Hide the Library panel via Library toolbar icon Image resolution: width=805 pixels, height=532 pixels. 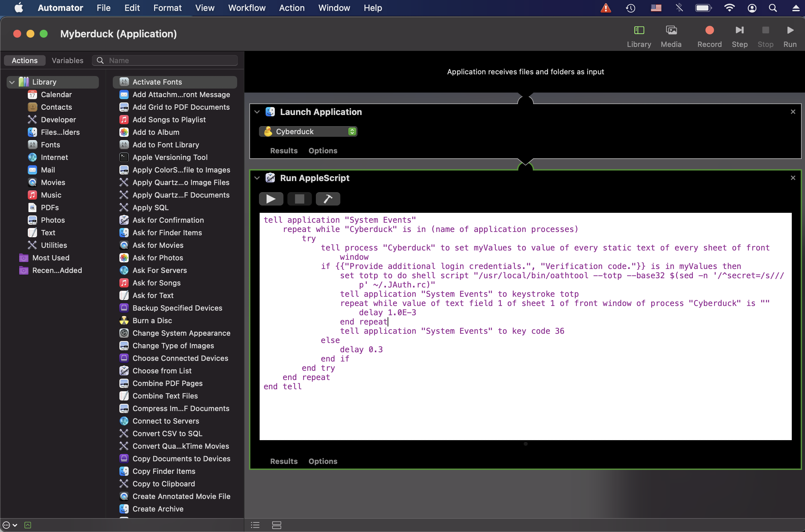639,30
